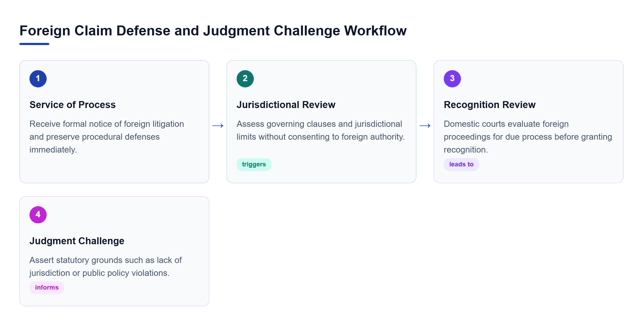The width and height of the screenshot is (644, 326).
Task: Click the green step 2 badge
Action: click(x=245, y=79)
